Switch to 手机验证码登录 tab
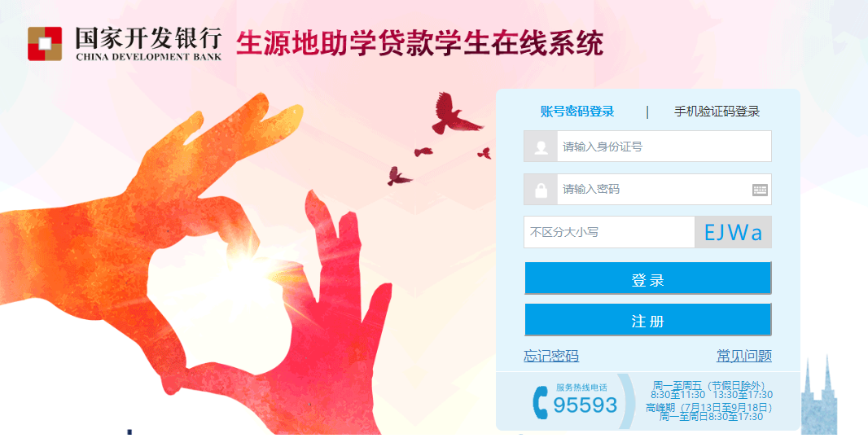This screenshot has height=438, width=868. click(717, 112)
